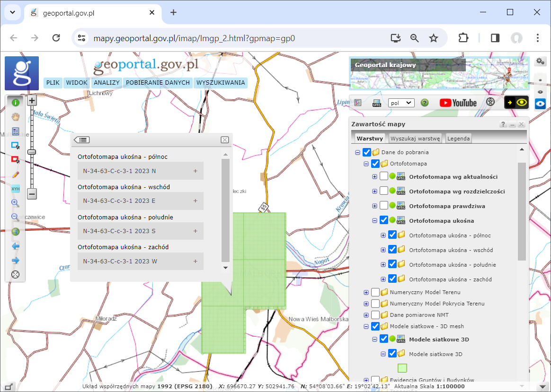Select the pencil drawing tool
This screenshot has height=392, width=551.
[15, 174]
